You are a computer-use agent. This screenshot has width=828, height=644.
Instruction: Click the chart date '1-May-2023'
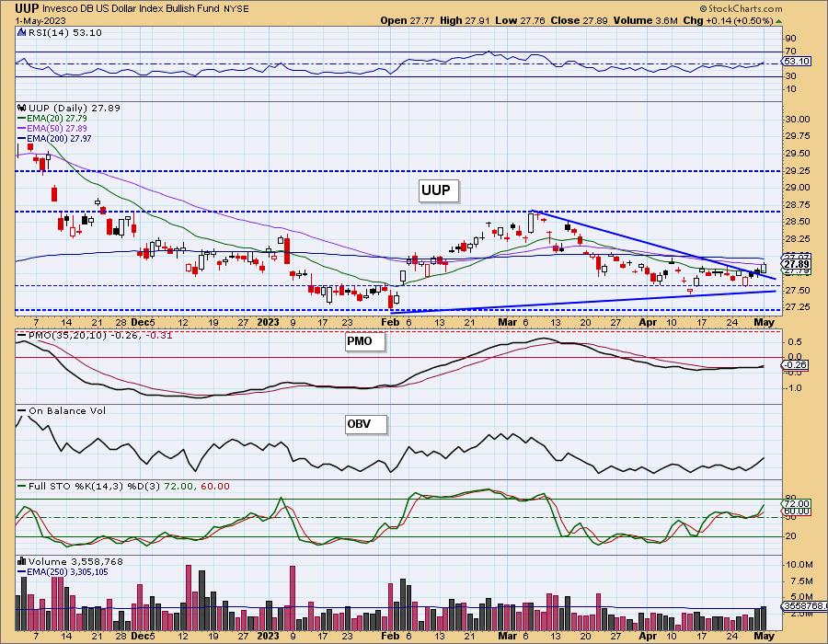[x=40, y=20]
